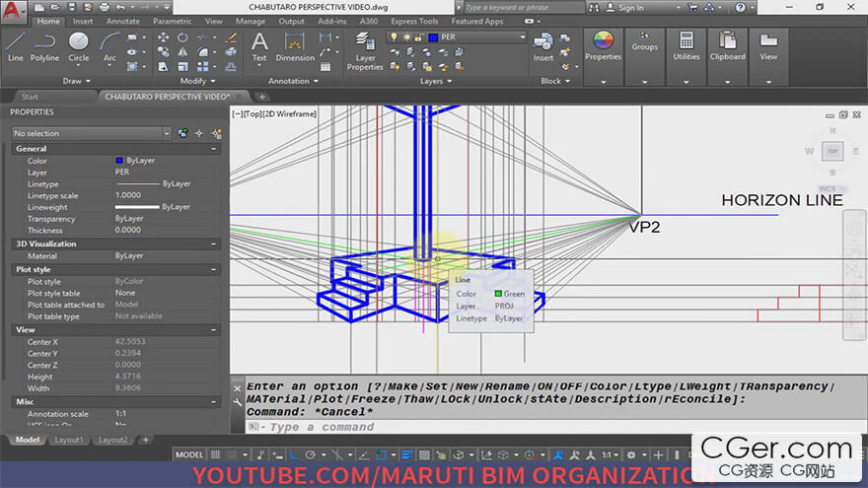Click the Sign In button
This screenshot has height=488, width=868.
coord(629,8)
